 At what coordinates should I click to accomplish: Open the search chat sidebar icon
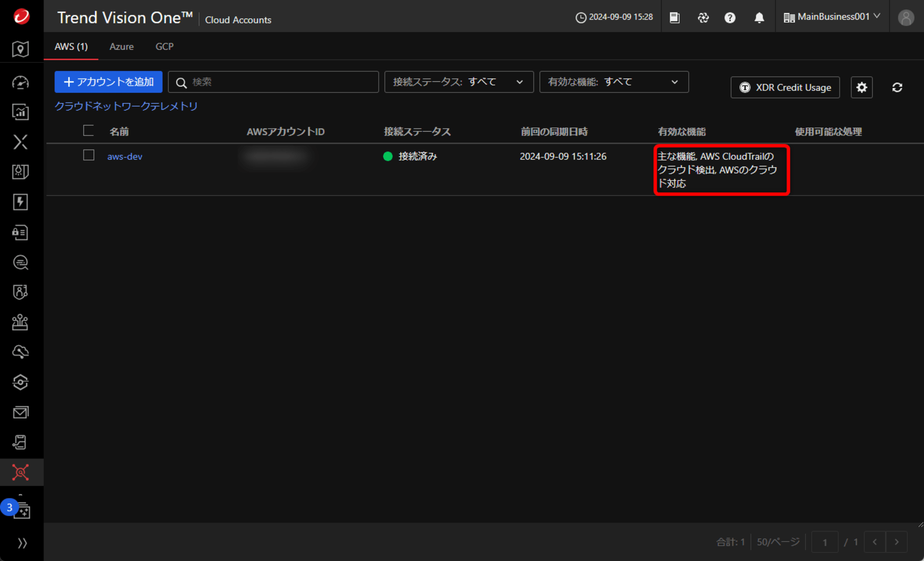pos(20,262)
